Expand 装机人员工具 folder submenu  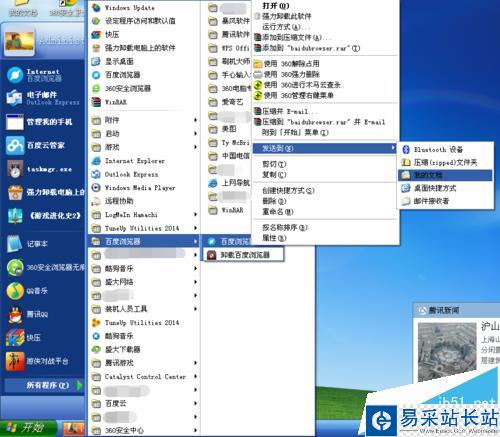pos(144,309)
